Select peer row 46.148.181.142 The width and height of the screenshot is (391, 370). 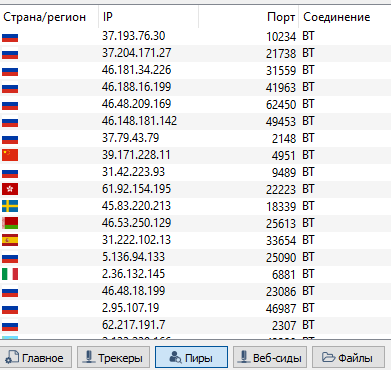(195, 121)
